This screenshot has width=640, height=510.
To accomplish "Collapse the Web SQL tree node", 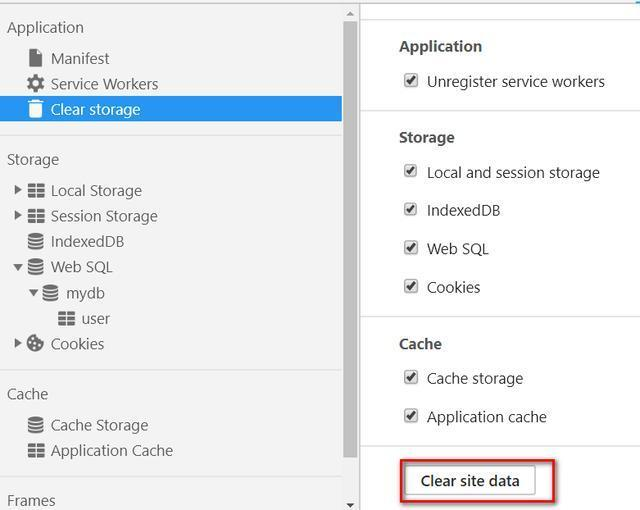I will pyautogui.click(x=18, y=267).
